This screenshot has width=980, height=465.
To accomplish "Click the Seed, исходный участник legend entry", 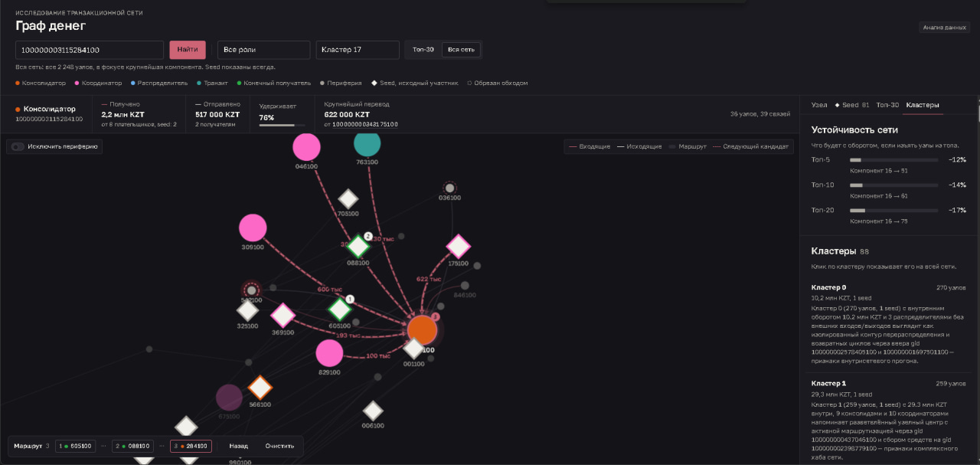I will [415, 83].
